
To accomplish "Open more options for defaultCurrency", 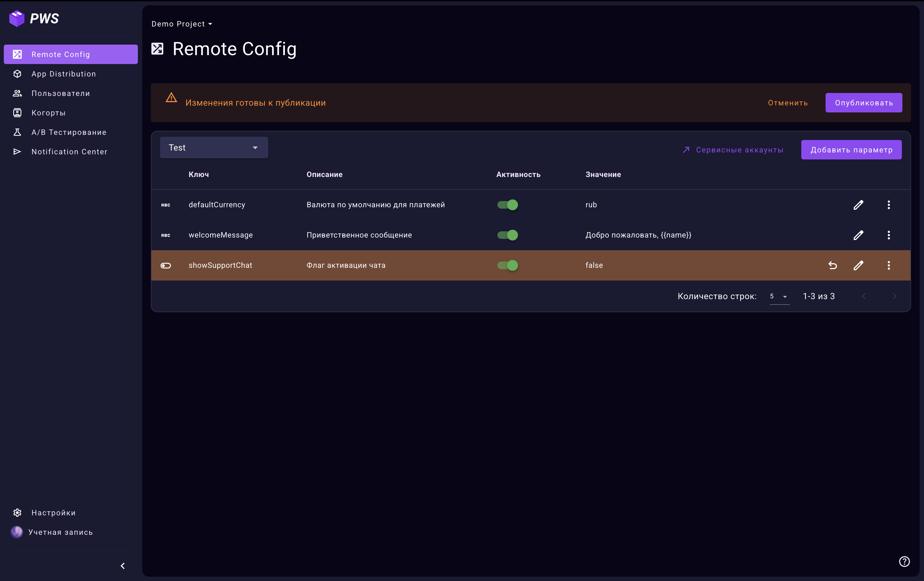I will 889,205.
